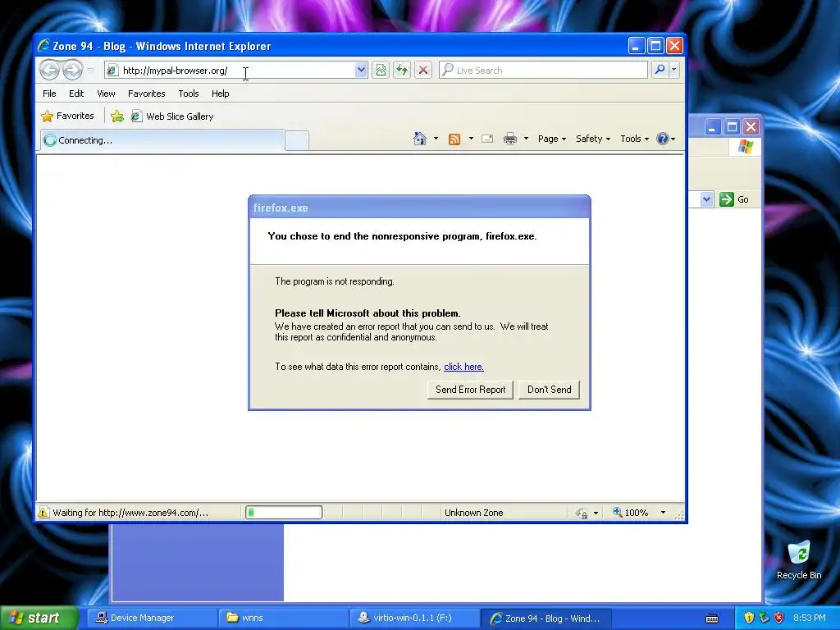Click the RSS feeds icon
840x630 pixels.
[x=454, y=139]
